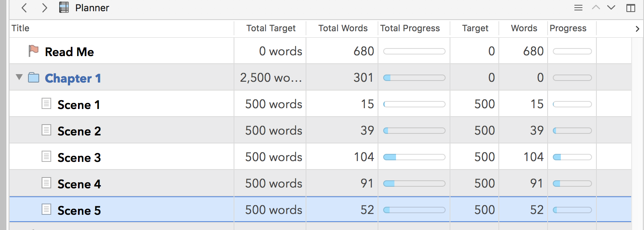Click Scene 3 total progress bar
Viewport: 644px width, 230px height.
click(414, 157)
